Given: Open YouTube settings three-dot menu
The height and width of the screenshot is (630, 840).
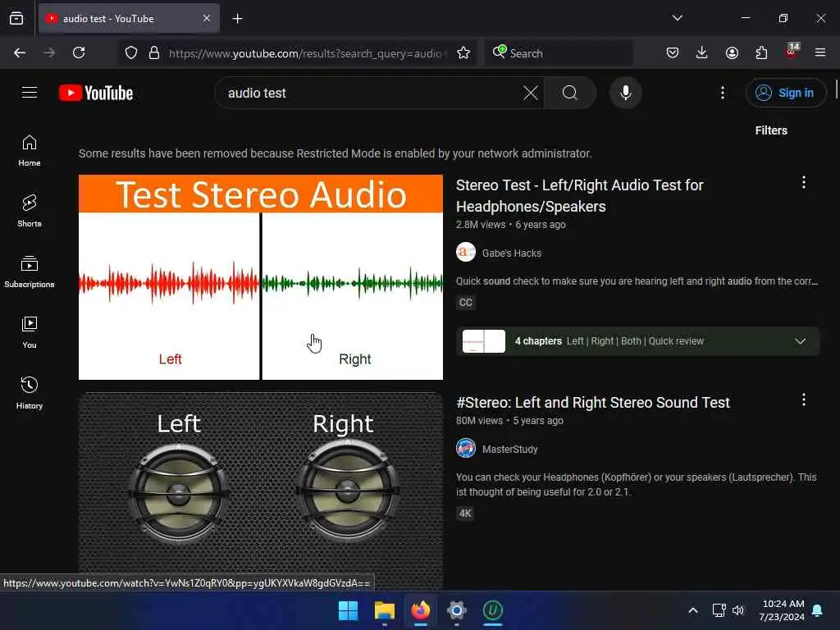Looking at the screenshot, I should coord(723,93).
